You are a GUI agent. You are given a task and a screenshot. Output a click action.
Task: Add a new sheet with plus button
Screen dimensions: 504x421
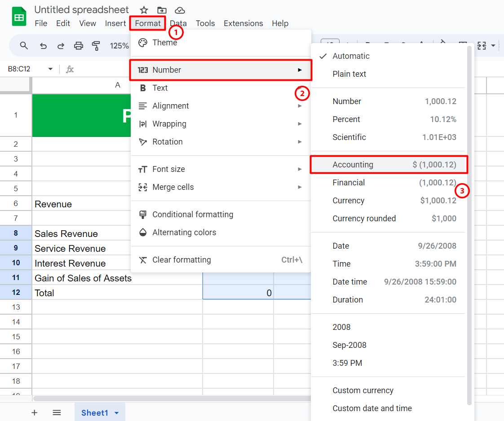(35, 412)
